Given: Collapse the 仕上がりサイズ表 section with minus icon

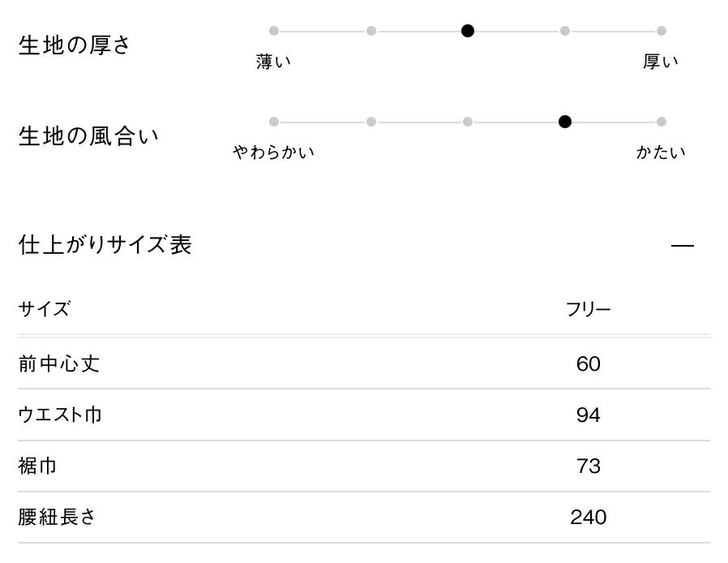Looking at the screenshot, I should point(683,245).
